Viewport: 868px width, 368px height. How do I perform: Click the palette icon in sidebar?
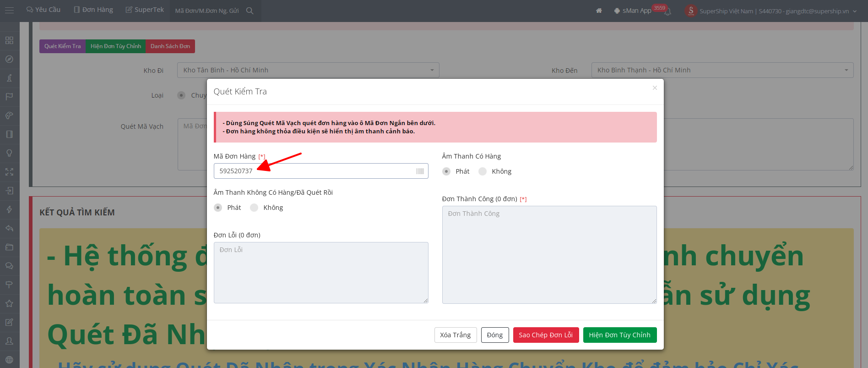(9, 115)
